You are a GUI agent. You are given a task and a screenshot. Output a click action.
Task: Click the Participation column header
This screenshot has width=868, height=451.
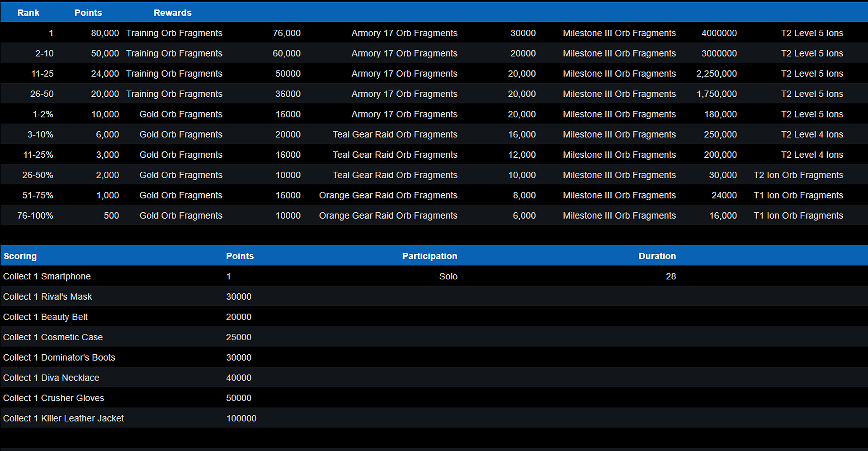429,256
